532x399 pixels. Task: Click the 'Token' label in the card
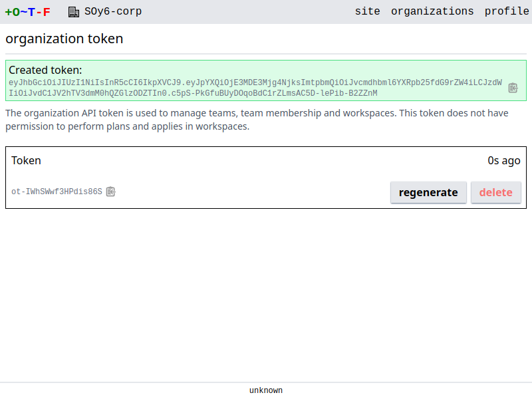pos(26,160)
